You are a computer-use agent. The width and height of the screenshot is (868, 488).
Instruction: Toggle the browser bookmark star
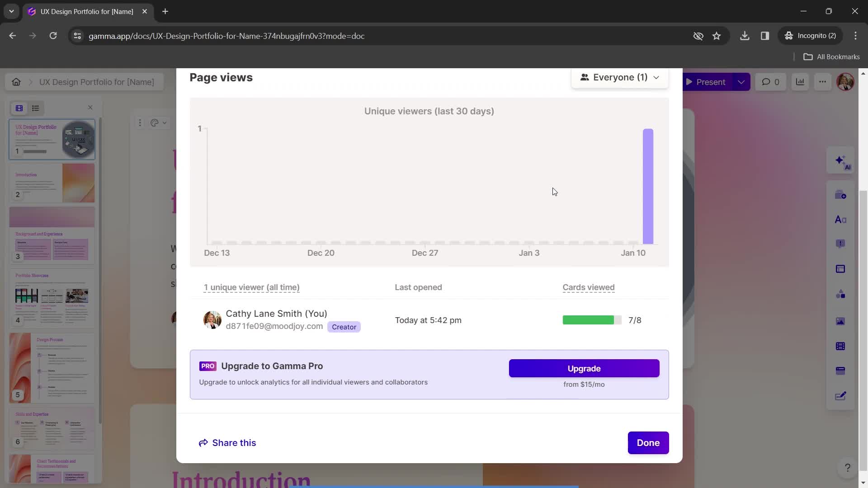coord(717,36)
